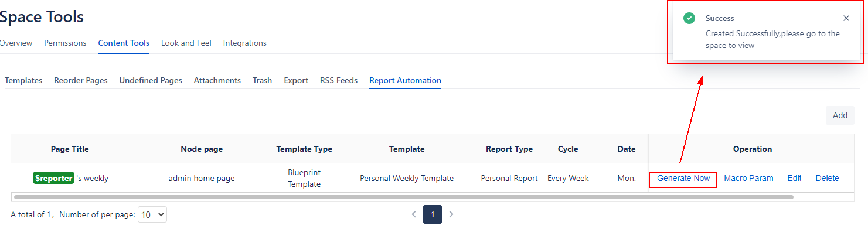Image resolution: width=868 pixels, height=246 pixels.
Task: Select page 1 in pagination
Action: 432,214
